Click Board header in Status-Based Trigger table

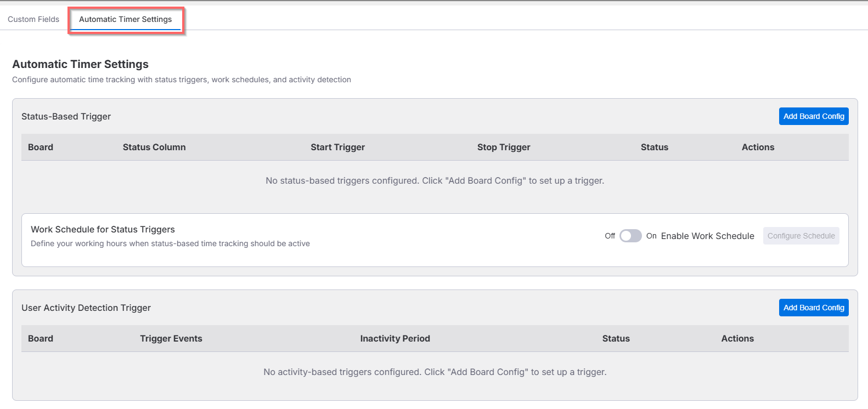coord(41,147)
